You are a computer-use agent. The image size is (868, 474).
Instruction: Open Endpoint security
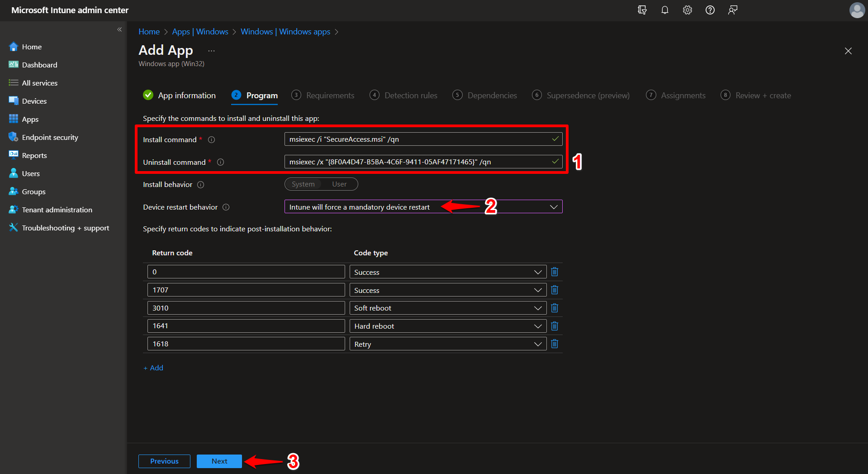pos(50,137)
